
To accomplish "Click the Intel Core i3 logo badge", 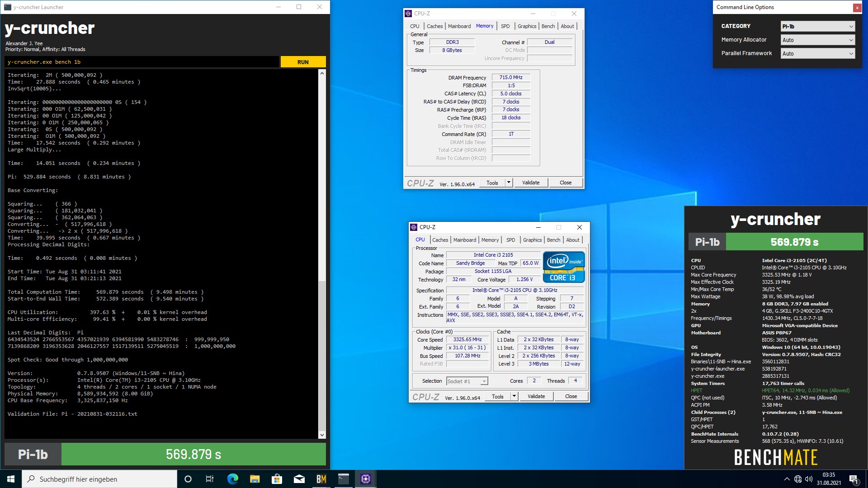I will (x=564, y=267).
